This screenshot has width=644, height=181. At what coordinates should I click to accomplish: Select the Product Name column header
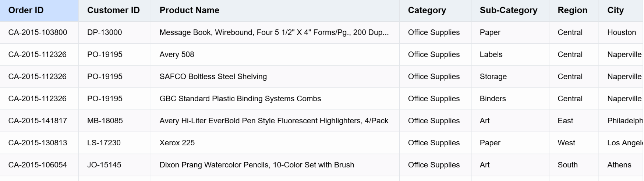(x=189, y=10)
